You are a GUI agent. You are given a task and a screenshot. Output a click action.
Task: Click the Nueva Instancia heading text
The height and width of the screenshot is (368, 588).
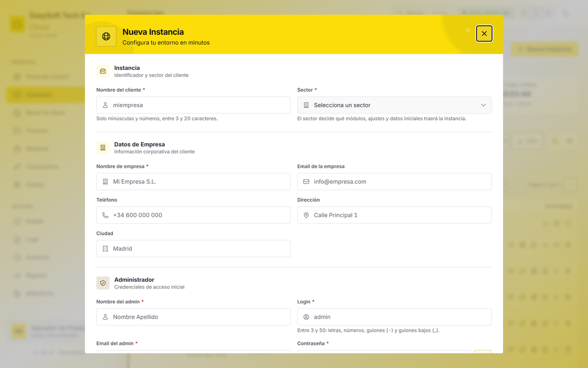[x=153, y=32]
